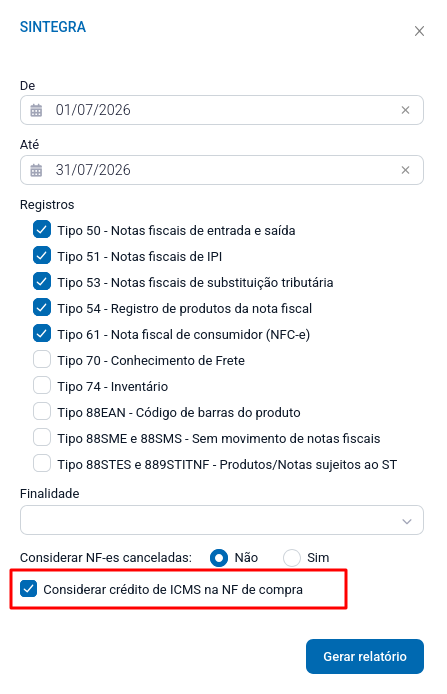Click the Gerar relatório button
The height and width of the screenshot is (694, 447).
tap(365, 656)
